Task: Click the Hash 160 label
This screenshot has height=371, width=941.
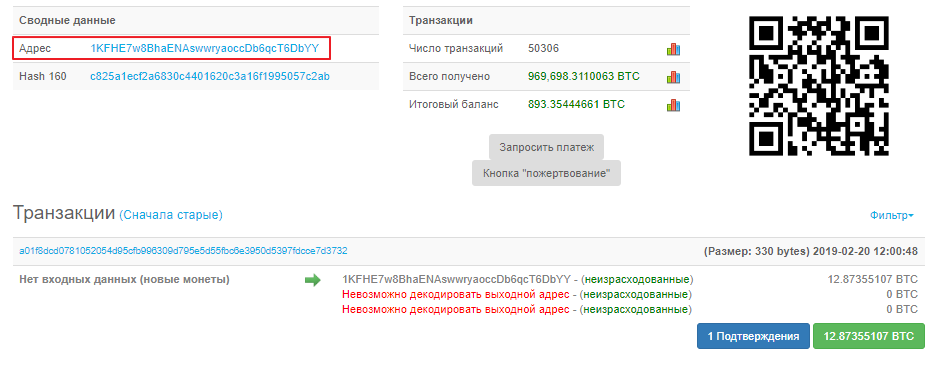Action: coord(43,76)
